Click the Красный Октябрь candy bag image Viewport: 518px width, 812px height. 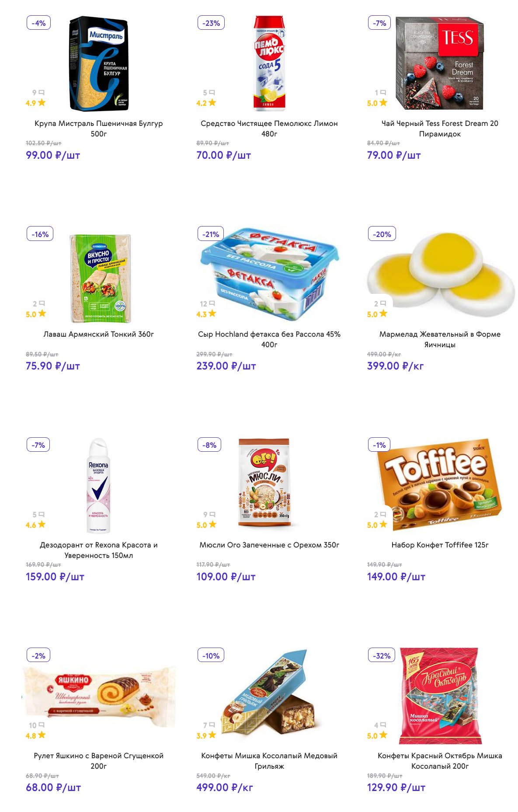click(439, 696)
